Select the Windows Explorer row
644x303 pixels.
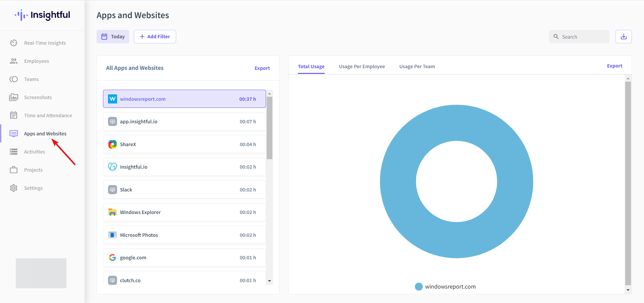[184, 212]
